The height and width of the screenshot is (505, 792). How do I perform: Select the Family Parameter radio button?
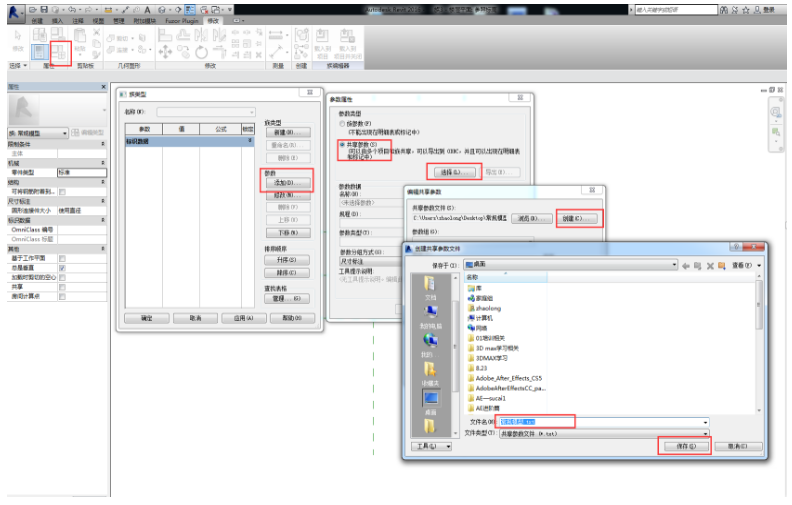click(342, 124)
